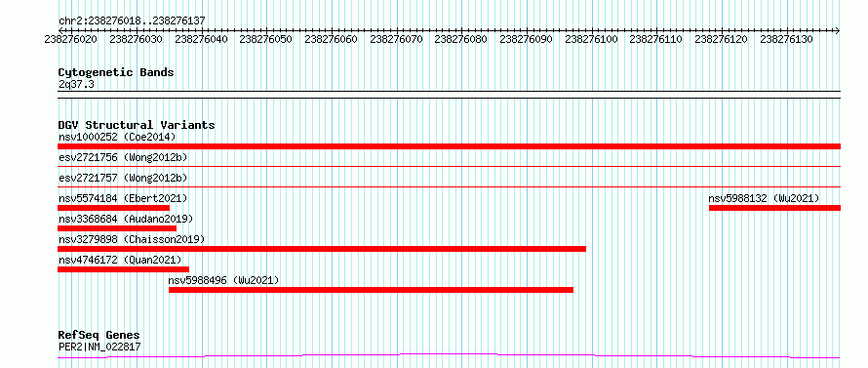
Task: Click the 238276030 ruler coordinate
Action: (x=137, y=40)
